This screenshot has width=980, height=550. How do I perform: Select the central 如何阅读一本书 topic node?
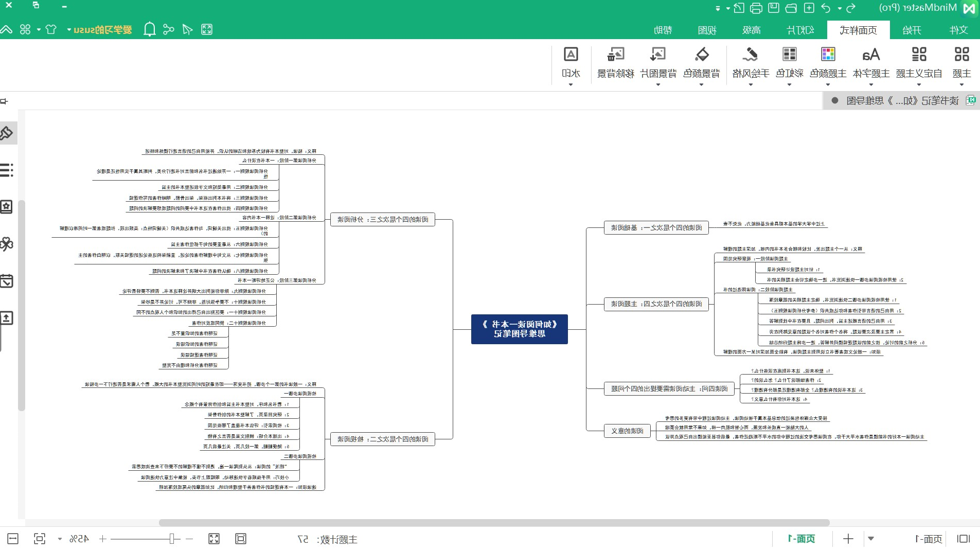point(520,329)
